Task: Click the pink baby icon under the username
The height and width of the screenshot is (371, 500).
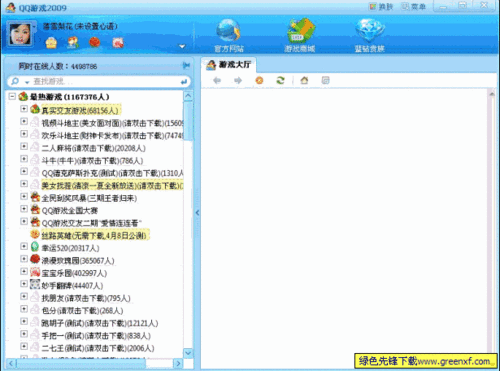Action: [x=118, y=43]
